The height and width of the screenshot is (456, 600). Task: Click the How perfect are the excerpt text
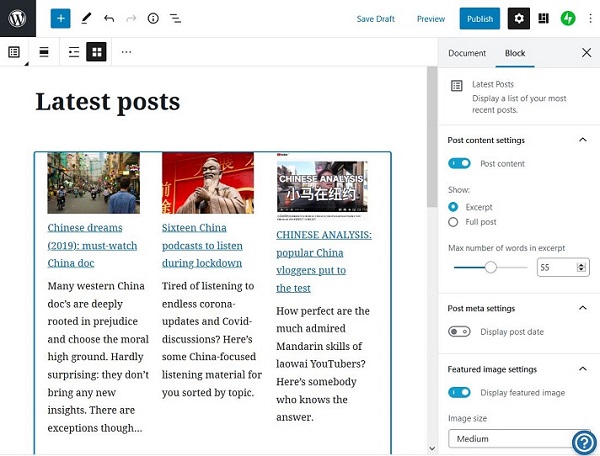(323, 364)
